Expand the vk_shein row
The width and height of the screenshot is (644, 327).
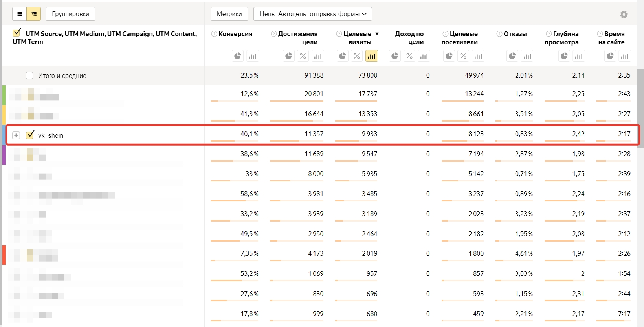[16, 135]
